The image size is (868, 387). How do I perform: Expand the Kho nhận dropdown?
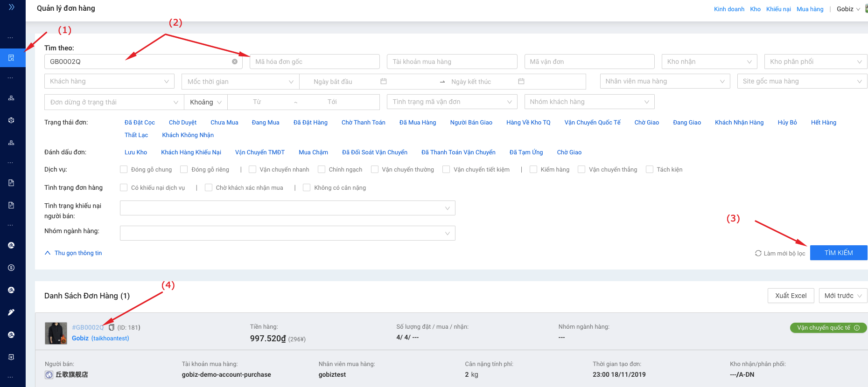pyautogui.click(x=709, y=62)
